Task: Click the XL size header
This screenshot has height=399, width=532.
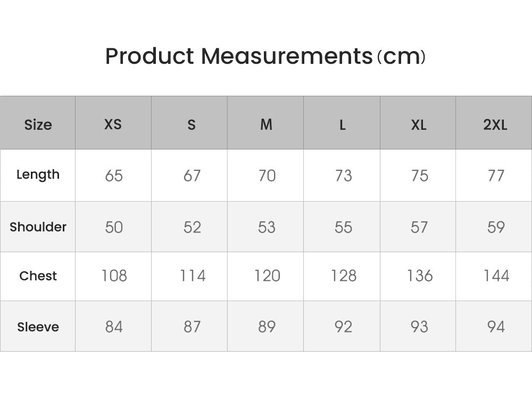Action: tap(419, 124)
